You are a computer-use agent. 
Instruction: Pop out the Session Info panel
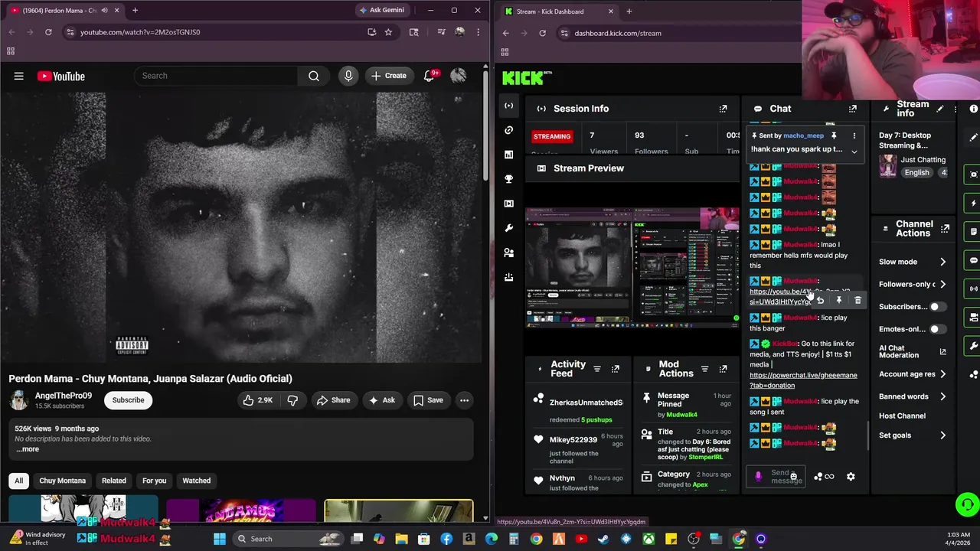coord(723,109)
